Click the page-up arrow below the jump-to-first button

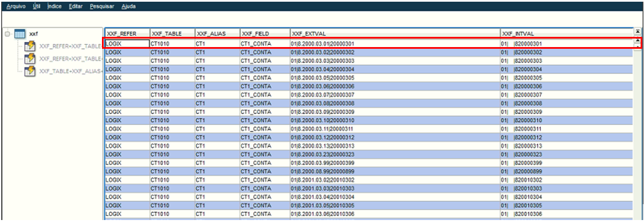coord(637,41)
